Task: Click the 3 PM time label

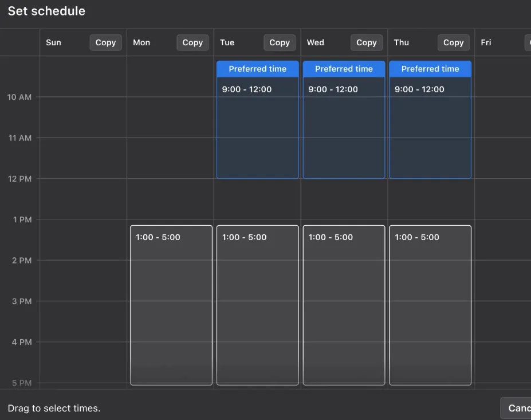Action: (22, 301)
